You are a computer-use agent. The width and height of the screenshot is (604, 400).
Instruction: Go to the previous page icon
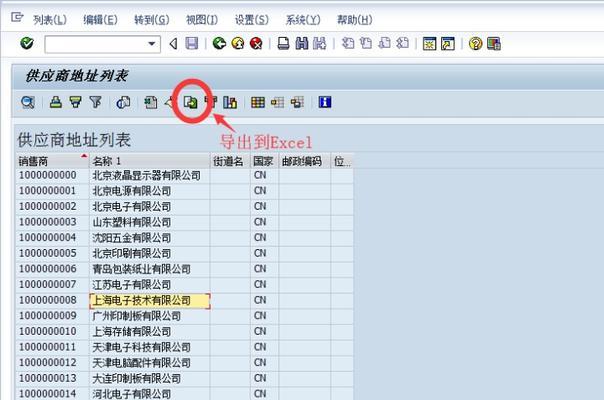pyautogui.click(x=366, y=43)
